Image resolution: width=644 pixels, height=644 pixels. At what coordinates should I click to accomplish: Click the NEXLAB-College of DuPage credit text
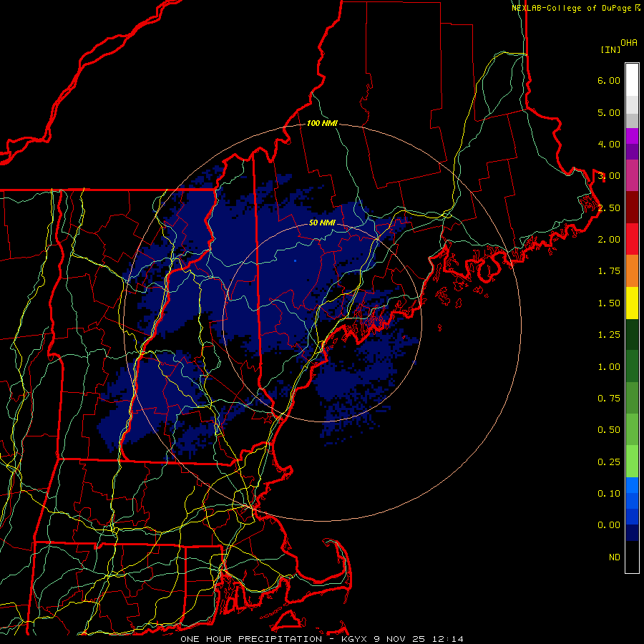click(x=575, y=8)
